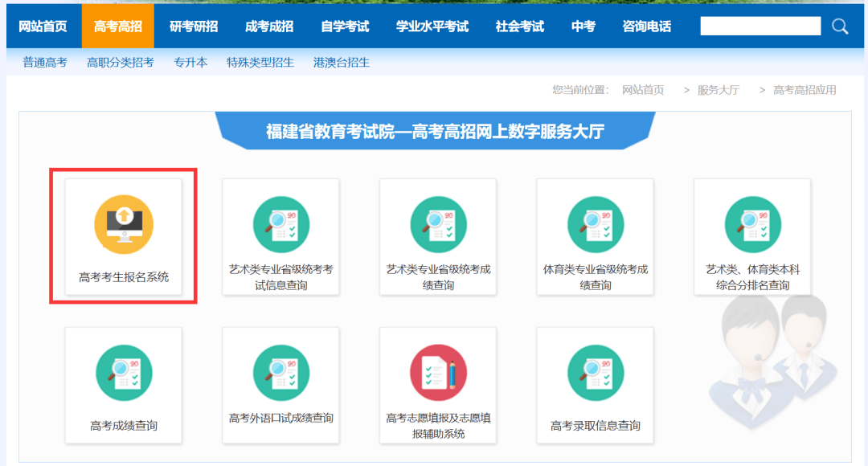Open the 高考外语口试成绩查询 icon

click(x=281, y=373)
